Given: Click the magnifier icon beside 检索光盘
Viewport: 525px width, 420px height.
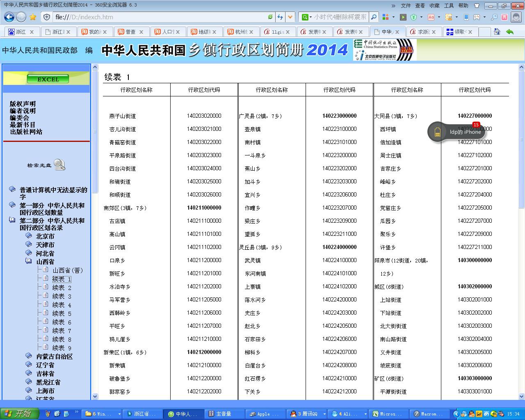Looking at the screenshot, I should pyautogui.click(x=59, y=165).
